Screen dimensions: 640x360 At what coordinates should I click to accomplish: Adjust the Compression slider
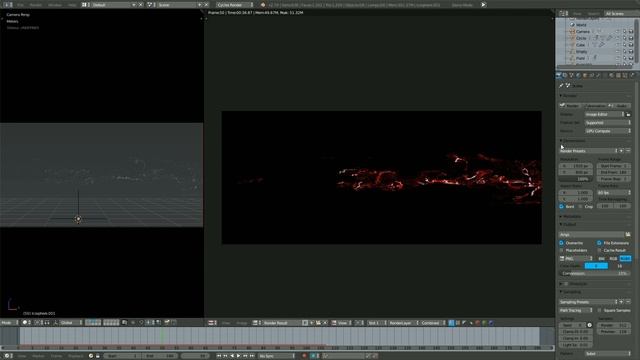point(595,273)
